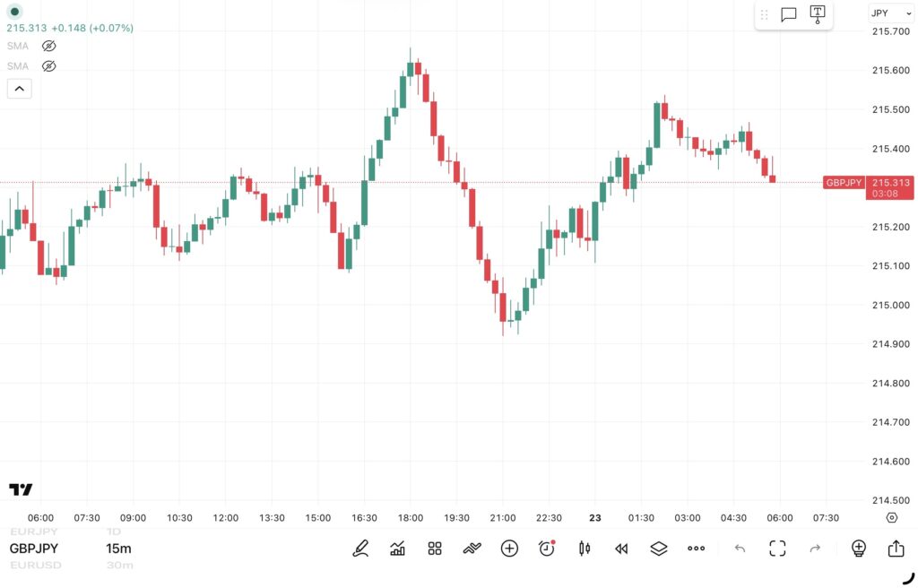
Task: Click the red GBPJPY price label
Action: [x=846, y=182]
